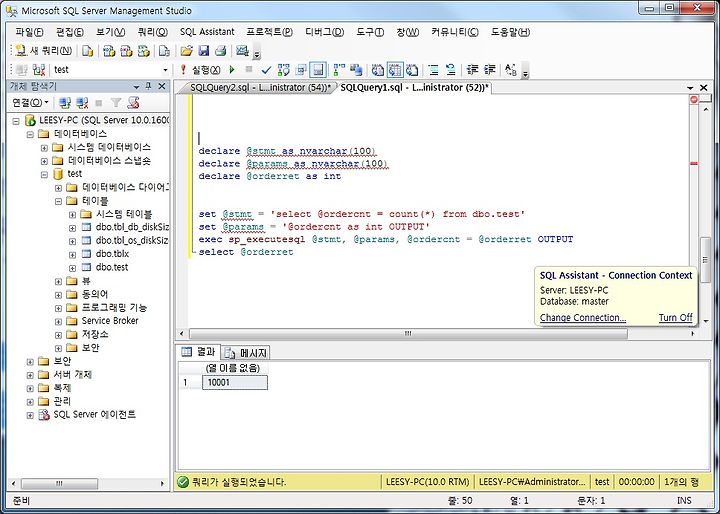The height and width of the screenshot is (514, 720).
Task: Click the green Debug play icon
Action: pyautogui.click(x=232, y=70)
